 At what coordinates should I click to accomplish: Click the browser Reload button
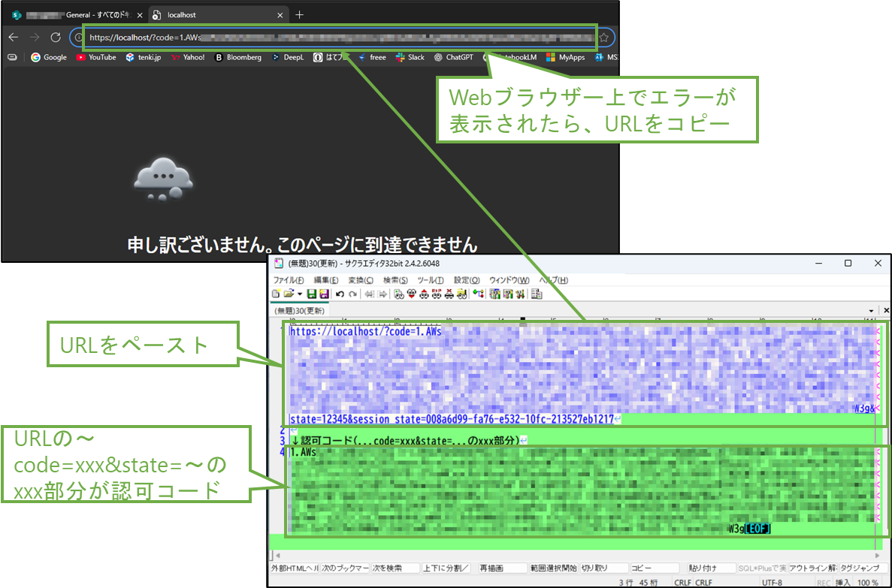pyautogui.click(x=55, y=37)
